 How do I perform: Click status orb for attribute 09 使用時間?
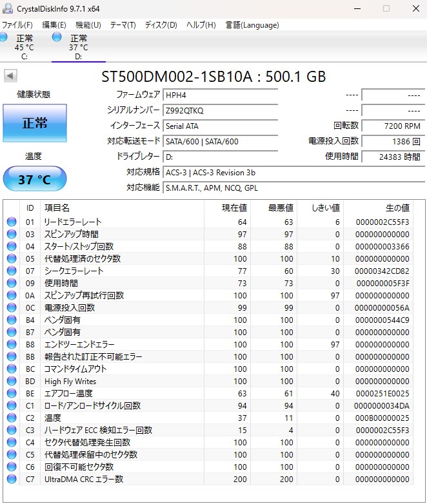point(12,283)
